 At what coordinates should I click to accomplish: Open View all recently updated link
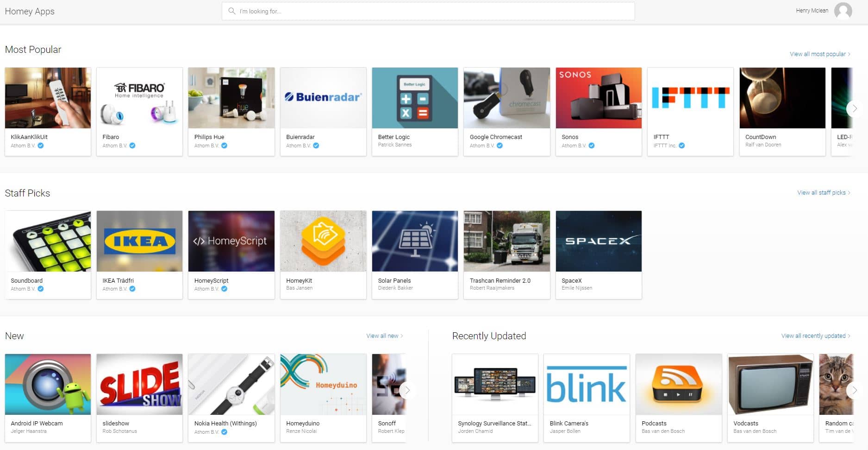coord(816,336)
